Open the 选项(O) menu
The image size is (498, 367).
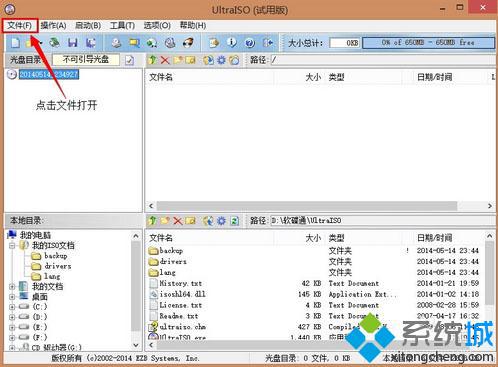(x=157, y=25)
